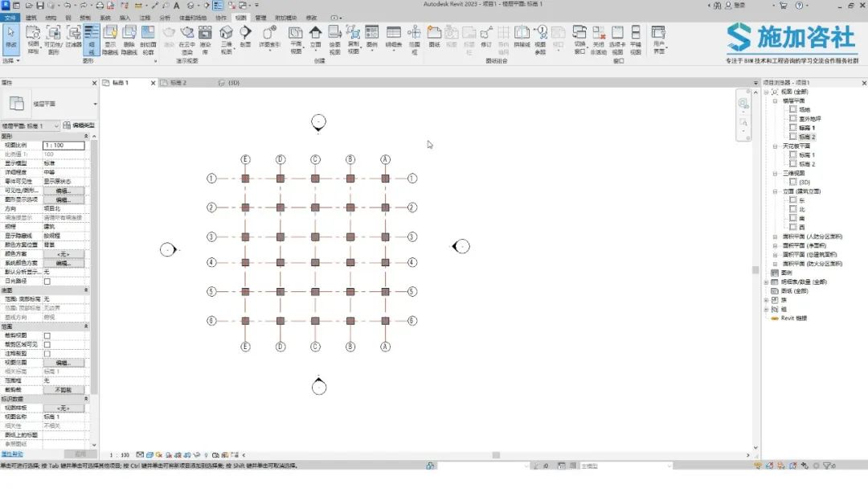Click 剖切面轮廓 (Cut Profile) tool

tap(148, 39)
